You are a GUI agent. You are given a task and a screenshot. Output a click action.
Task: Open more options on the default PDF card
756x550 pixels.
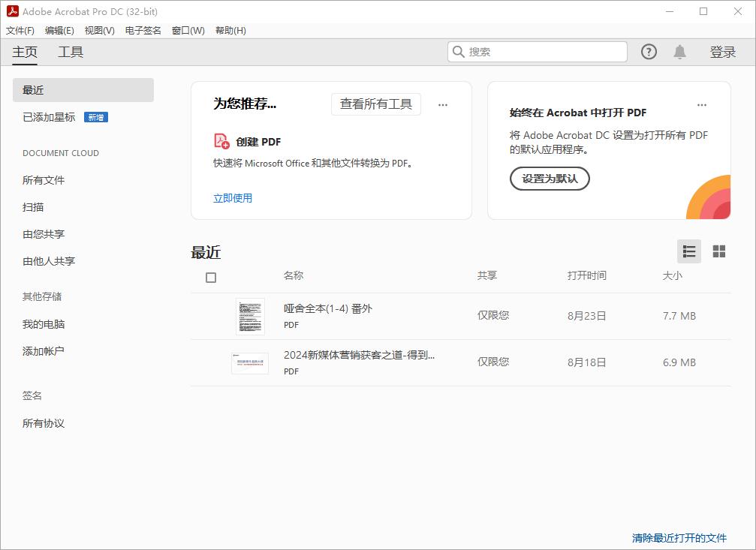click(x=701, y=105)
